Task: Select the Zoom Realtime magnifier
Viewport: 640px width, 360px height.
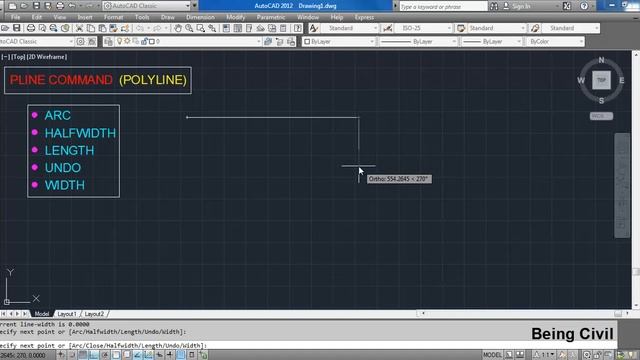Action: 189,28
